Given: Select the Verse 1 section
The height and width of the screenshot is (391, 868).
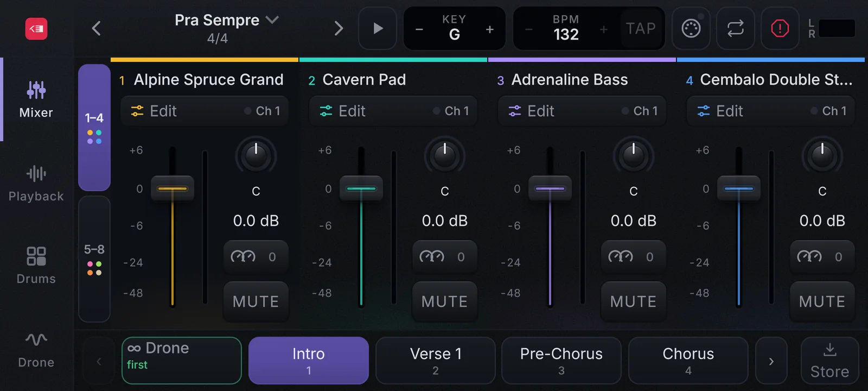Looking at the screenshot, I should (x=436, y=361).
